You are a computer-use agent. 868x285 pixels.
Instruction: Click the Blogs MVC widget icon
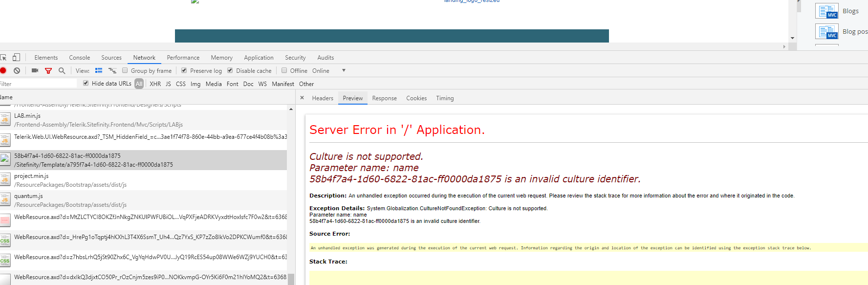click(827, 11)
